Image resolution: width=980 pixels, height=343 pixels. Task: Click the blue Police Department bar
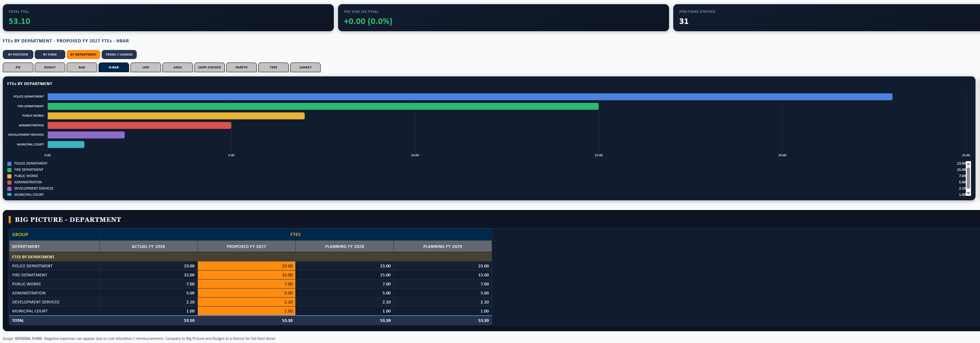tap(470, 97)
